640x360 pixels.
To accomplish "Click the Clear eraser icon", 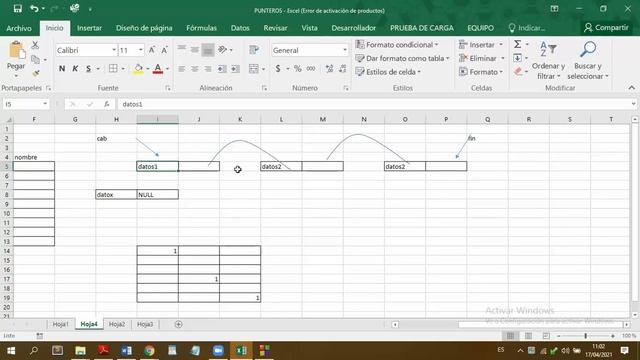I will point(518,72).
